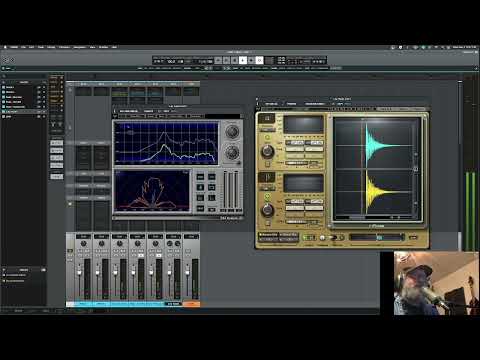Click the upper section icon in the gold reverb plugin
480x360 pixels.
(x=267, y=119)
